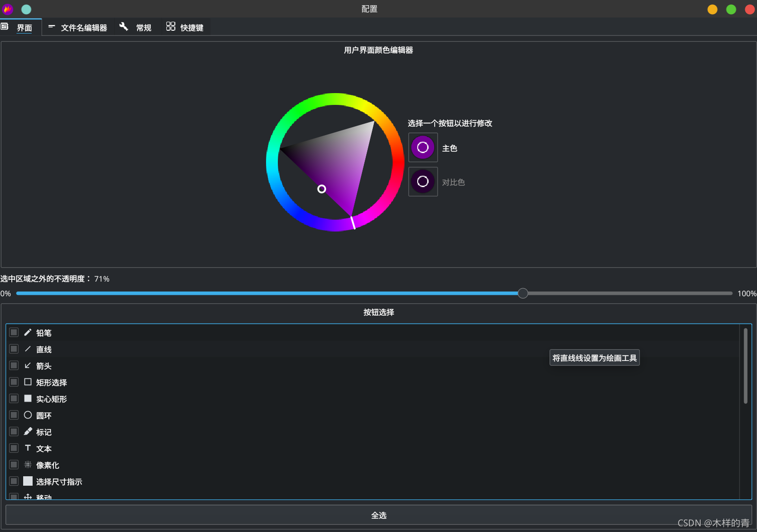Click the line icon next to 直线
The width and height of the screenshot is (757, 532).
28,349
